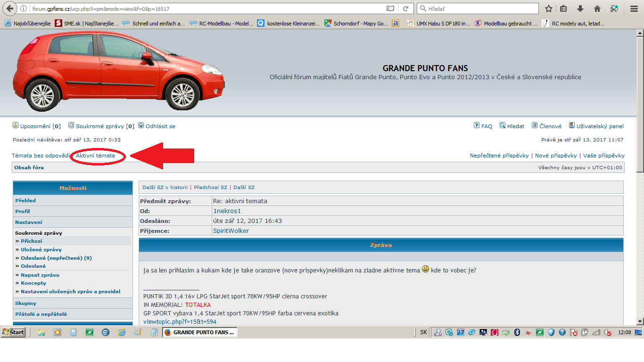Click Další SZ v historii link
The width and height of the screenshot is (644, 362).
165,187
